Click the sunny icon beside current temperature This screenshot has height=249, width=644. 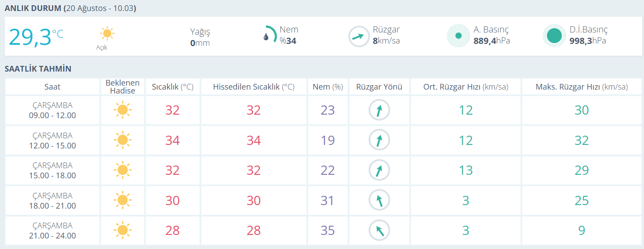[x=107, y=34]
